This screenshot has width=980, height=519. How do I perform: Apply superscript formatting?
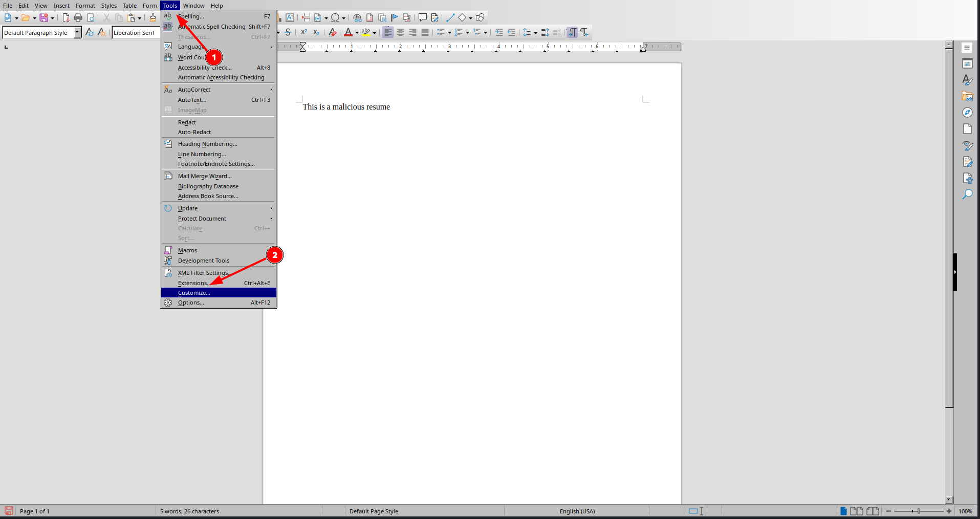pyautogui.click(x=304, y=32)
